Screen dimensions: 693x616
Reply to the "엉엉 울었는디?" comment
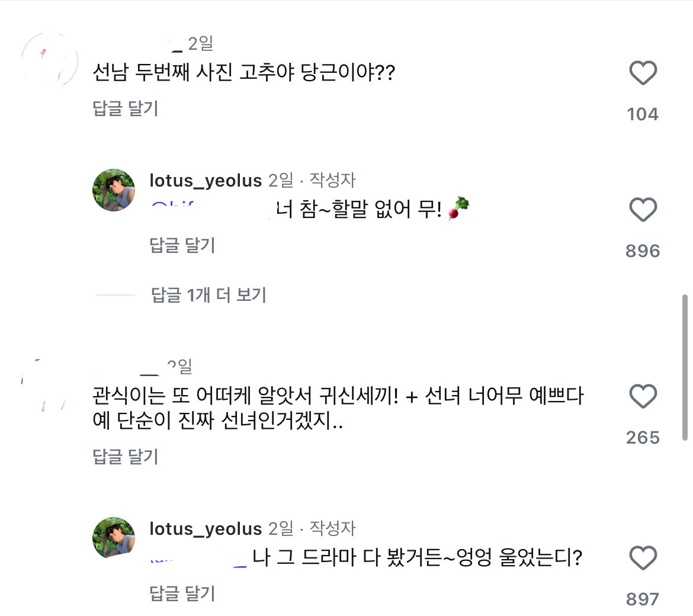(182, 593)
